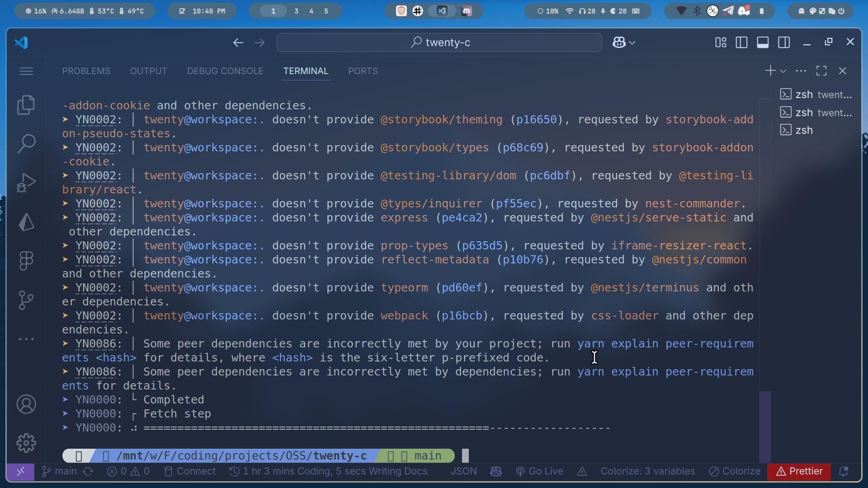The width and height of the screenshot is (868, 488).
Task: Toggle secondary side bar visibility
Action: [x=784, y=42]
